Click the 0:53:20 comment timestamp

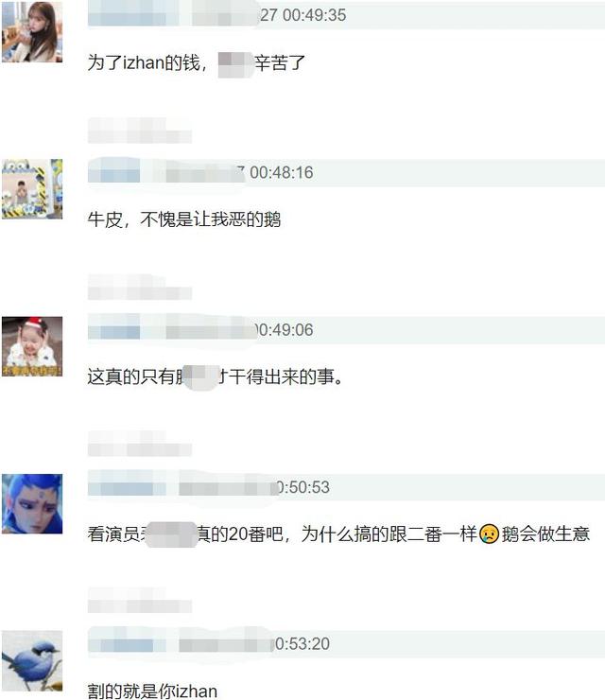tap(302, 644)
